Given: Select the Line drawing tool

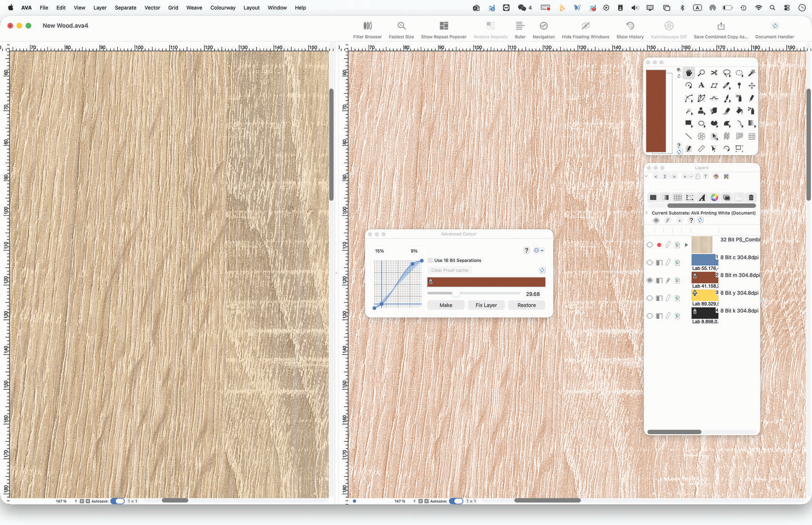Looking at the screenshot, I should (x=689, y=136).
